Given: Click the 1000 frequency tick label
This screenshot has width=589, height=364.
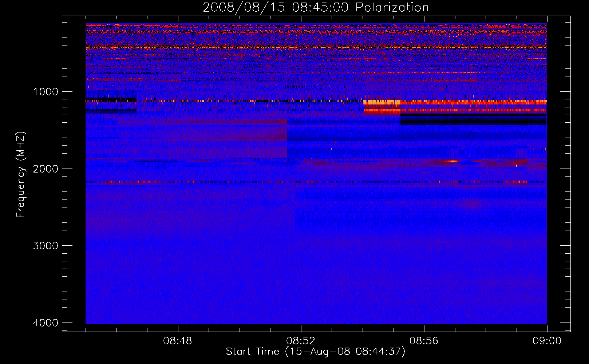Looking at the screenshot, I should 46,92.
